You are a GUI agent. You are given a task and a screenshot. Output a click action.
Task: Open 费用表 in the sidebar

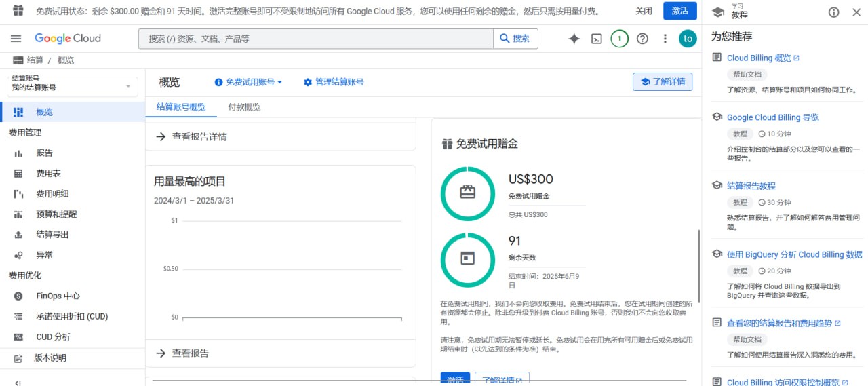[73, 174]
